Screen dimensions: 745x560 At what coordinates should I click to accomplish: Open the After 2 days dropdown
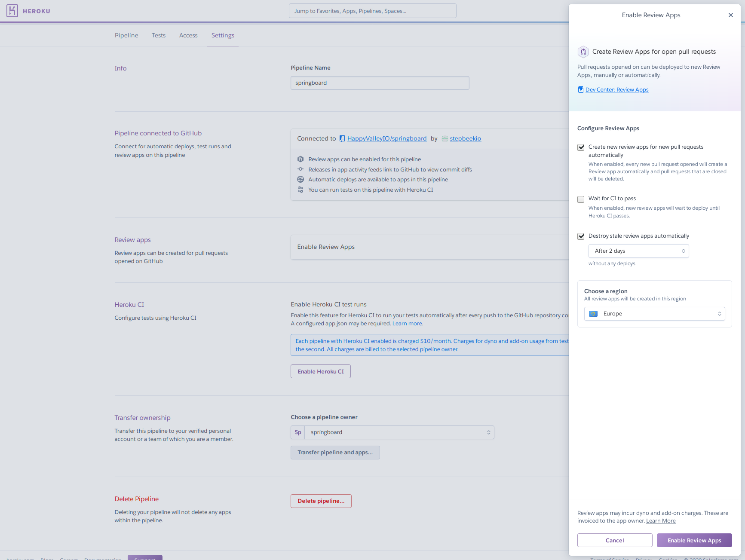638,251
